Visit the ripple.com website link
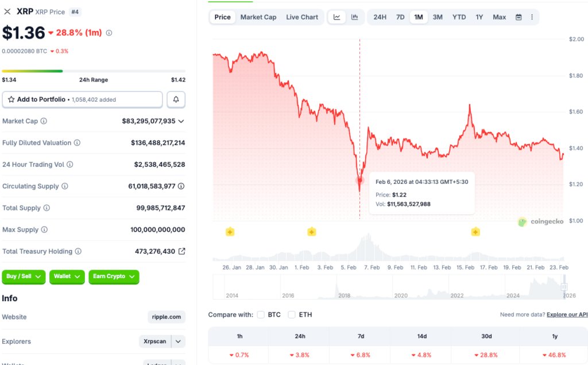588x365 pixels. tap(167, 317)
